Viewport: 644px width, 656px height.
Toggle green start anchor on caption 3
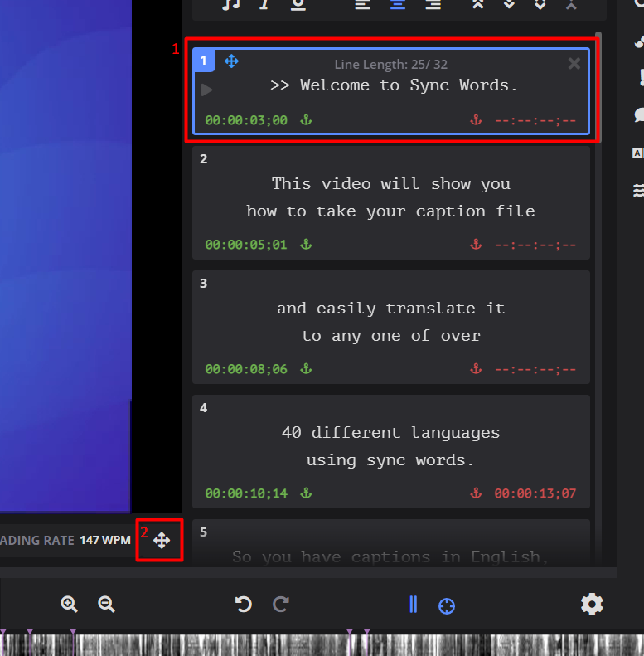(x=306, y=368)
